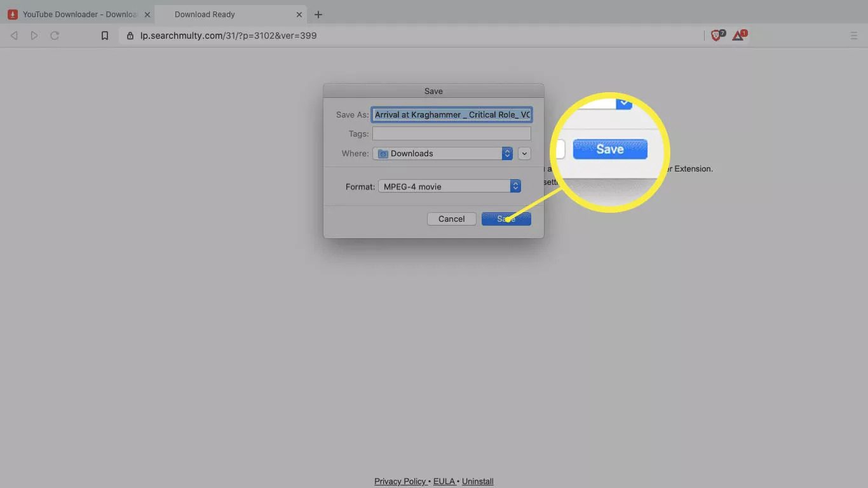Bookmark this page with the bookmark icon
Screen dimensions: 868x488
pos(105,36)
